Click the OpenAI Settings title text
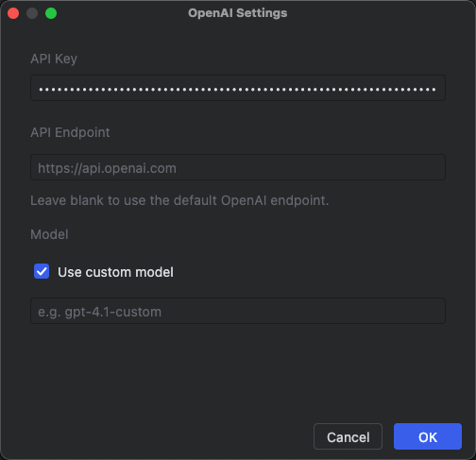This screenshot has width=476, height=460. (238, 13)
